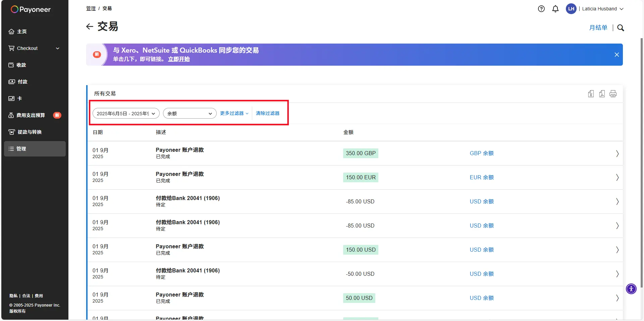Click the 50.00 USD amount
The height and width of the screenshot is (321, 644).
click(x=359, y=298)
